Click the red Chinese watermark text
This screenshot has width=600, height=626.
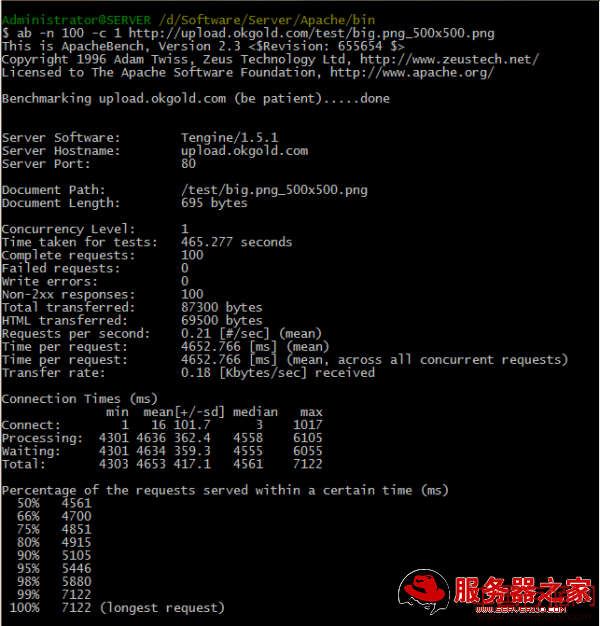click(523, 590)
